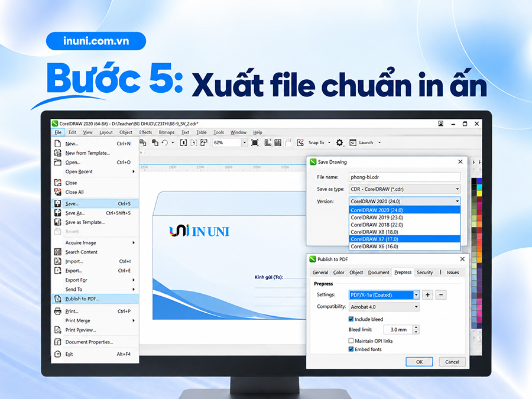Open the PDF Settings preset dropdown
Image resolution: width=532 pixels, height=399 pixels.
tap(384, 295)
